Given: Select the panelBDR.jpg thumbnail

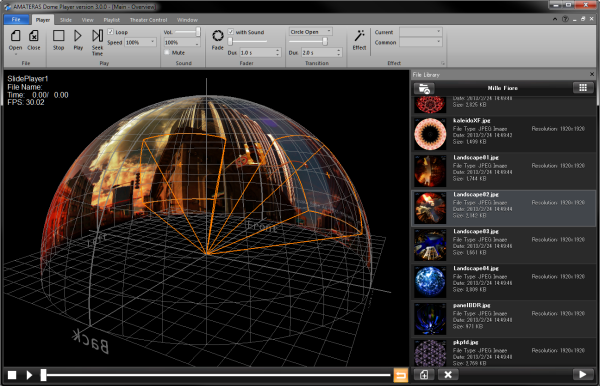Looking at the screenshot, I should click(x=430, y=319).
